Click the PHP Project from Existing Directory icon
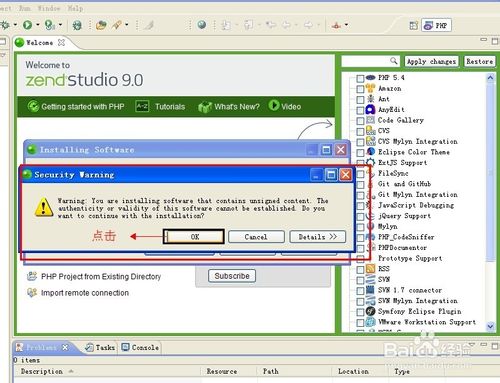The image size is (500, 383). tap(32, 276)
